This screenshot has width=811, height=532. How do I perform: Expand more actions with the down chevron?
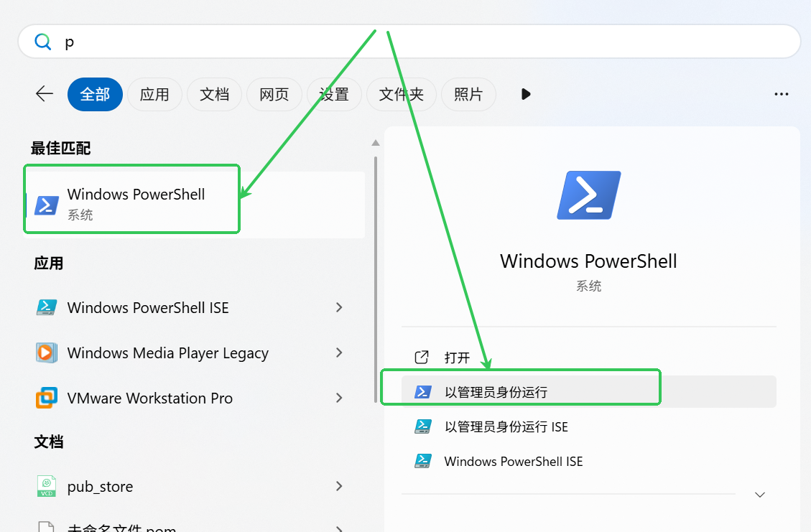click(759, 495)
